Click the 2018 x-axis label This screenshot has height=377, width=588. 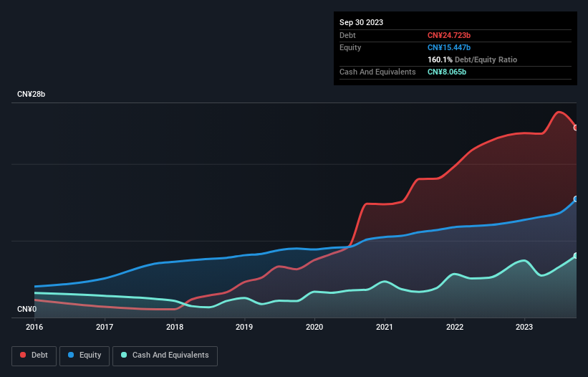pyautogui.click(x=175, y=327)
